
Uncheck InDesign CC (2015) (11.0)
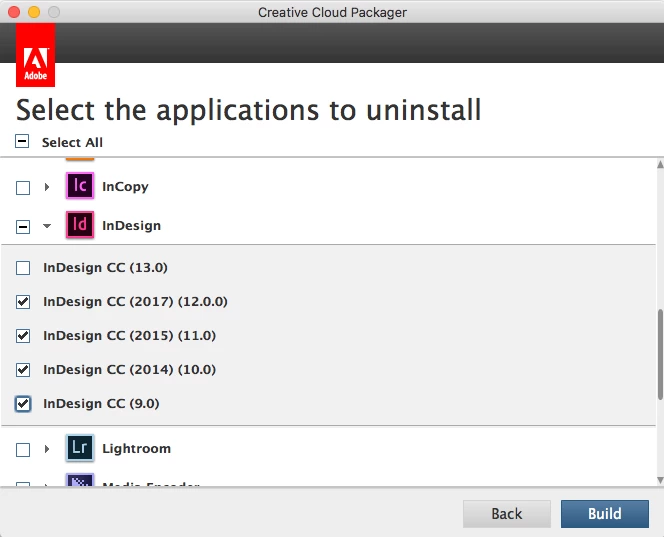(x=23, y=336)
